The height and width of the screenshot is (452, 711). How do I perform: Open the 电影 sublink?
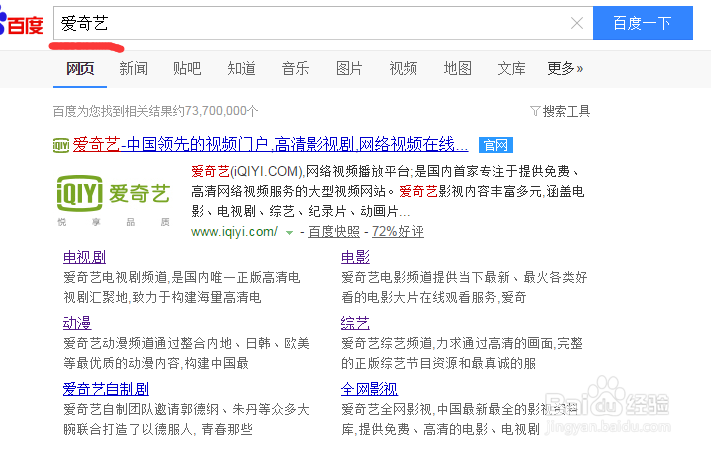coord(355,257)
